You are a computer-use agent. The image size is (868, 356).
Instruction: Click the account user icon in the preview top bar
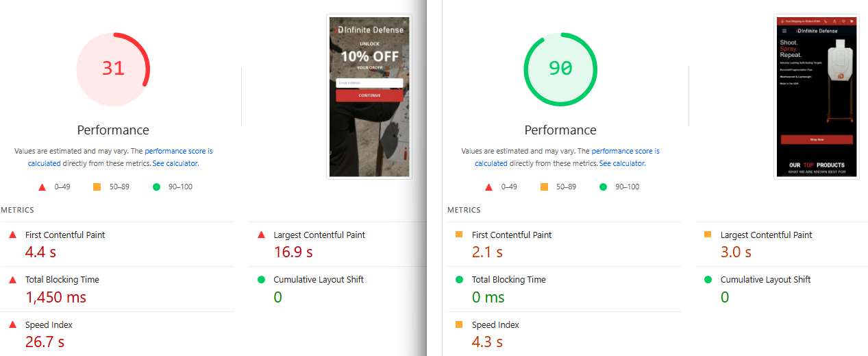pos(834,21)
